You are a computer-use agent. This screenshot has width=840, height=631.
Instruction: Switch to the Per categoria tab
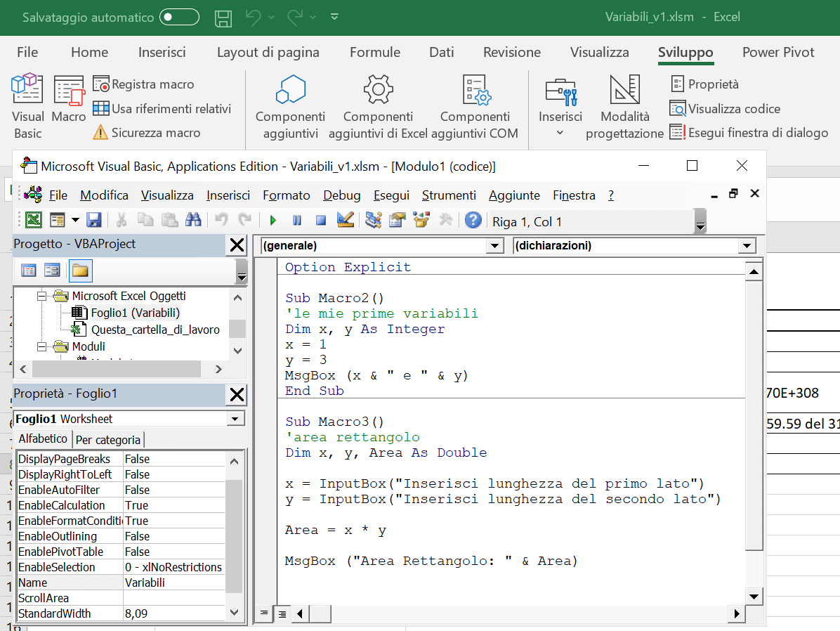[108, 440]
